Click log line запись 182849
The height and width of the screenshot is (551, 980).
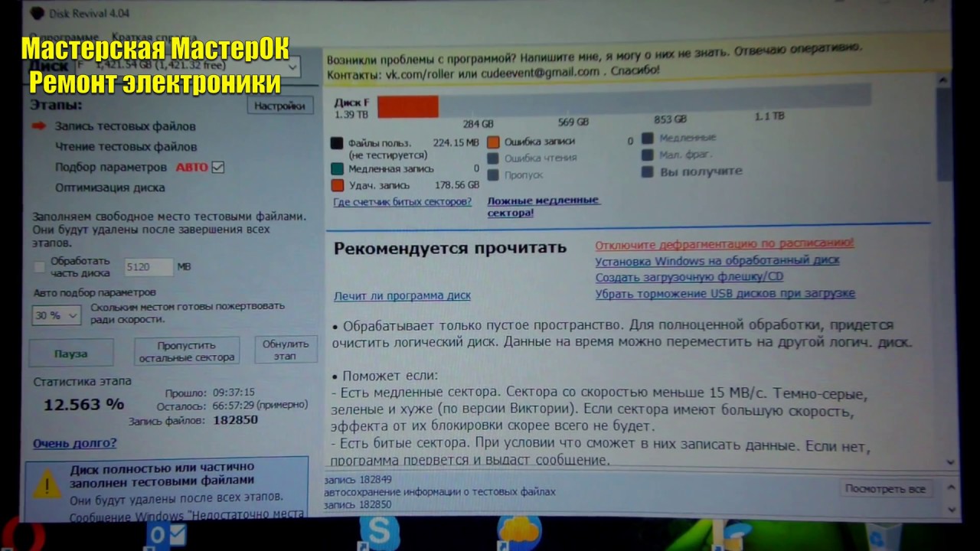tap(358, 480)
